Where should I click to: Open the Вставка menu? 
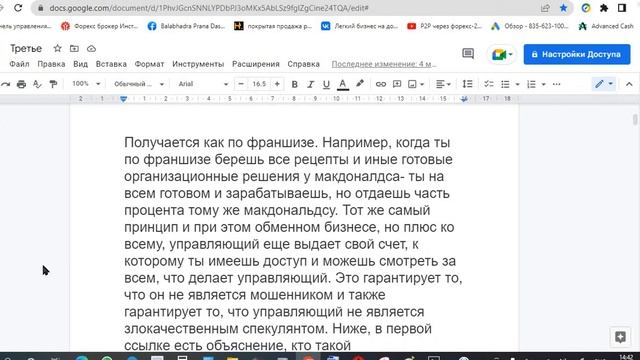tap(111, 64)
